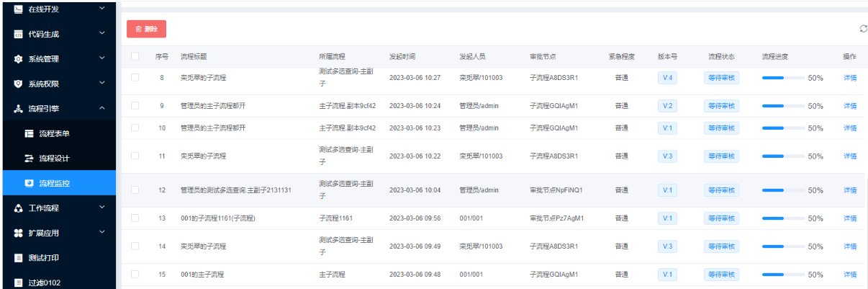Expand the 系统权限 menu chevron
The image size is (868, 289).
(101, 83)
